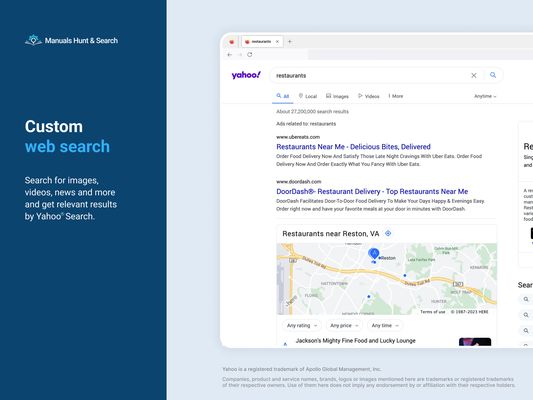
Task: Reload the page with refresh icon
Action: pos(250,54)
